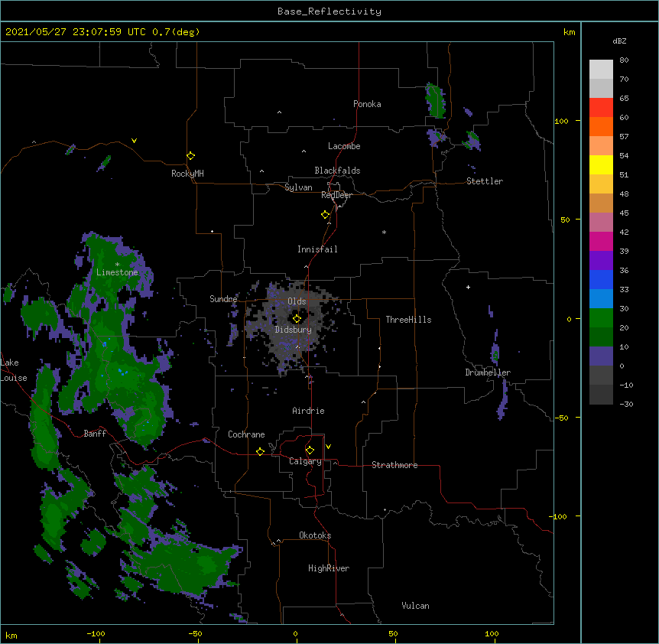This screenshot has height=644, width=659.
Task: Click the 39 dBZ purple legend swatch
Action: pyautogui.click(x=601, y=261)
